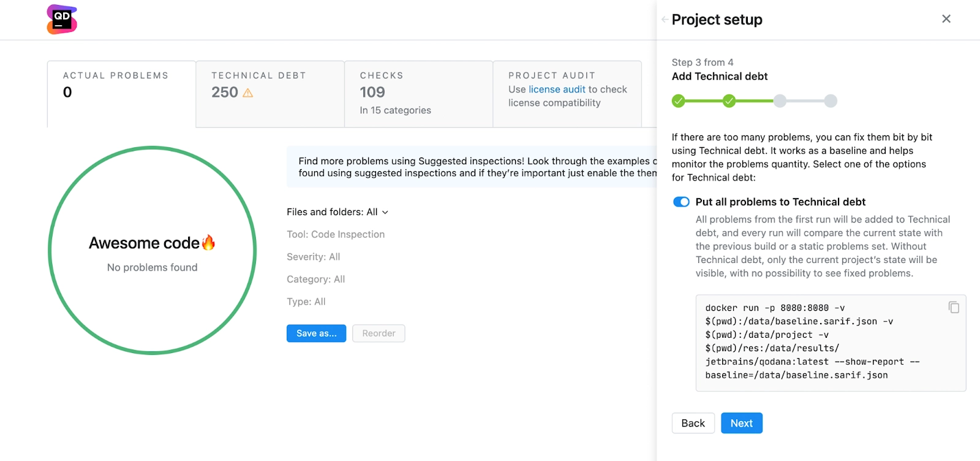Click the fire emoji next to Awesome code
The height and width of the screenshot is (461, 980).
coord(208,243)
